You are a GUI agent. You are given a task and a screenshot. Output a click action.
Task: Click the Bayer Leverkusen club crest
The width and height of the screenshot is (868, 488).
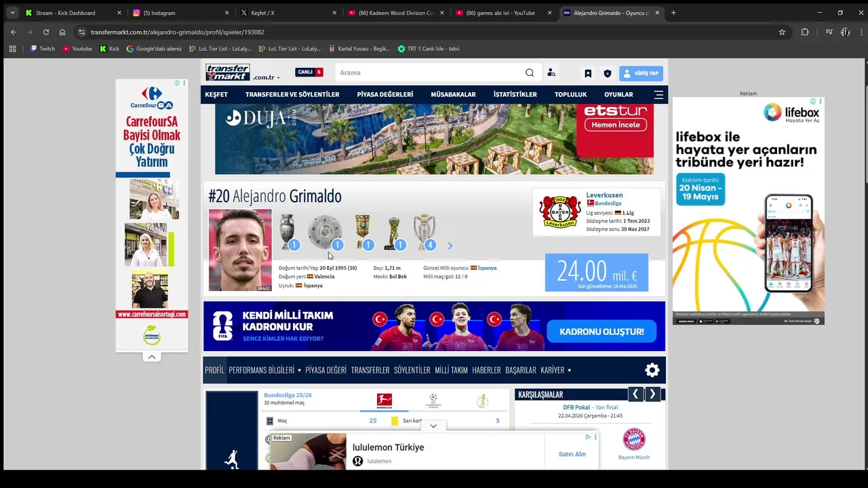(560, 212)
